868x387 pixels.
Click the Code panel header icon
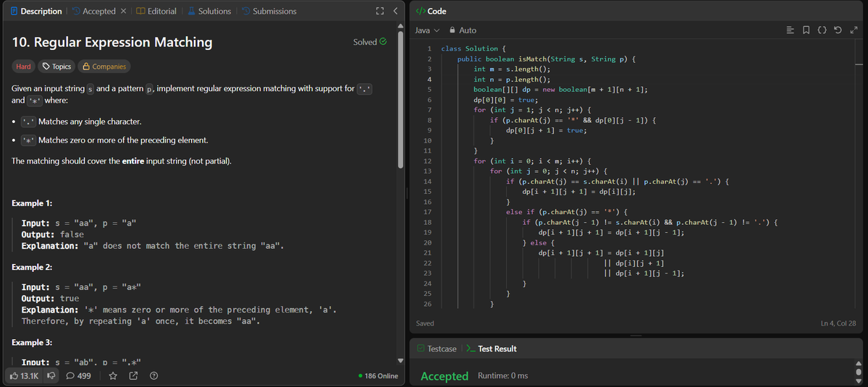point(420,11)
